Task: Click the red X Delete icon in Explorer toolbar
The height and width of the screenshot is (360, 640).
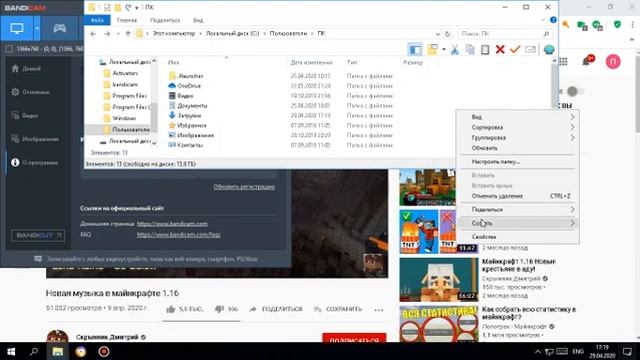Action: 500,50
